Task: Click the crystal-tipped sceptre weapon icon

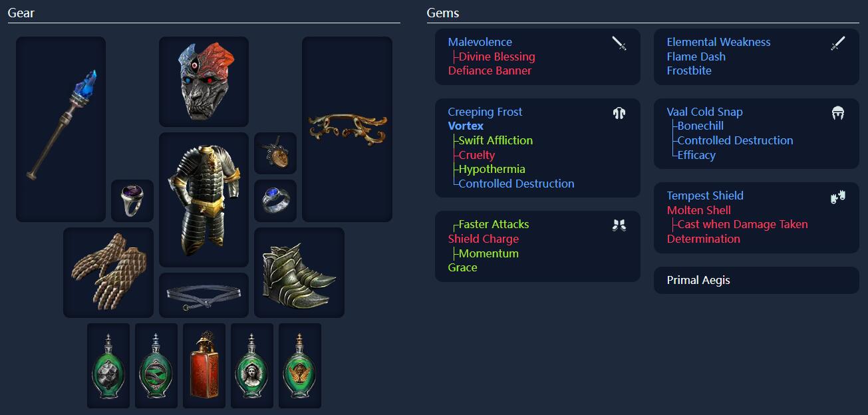Action: point(61,129)
